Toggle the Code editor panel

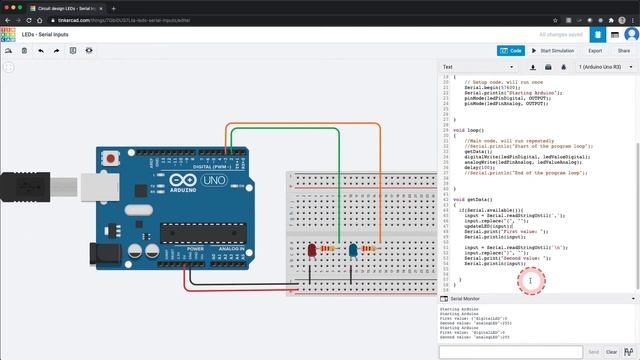511,51
